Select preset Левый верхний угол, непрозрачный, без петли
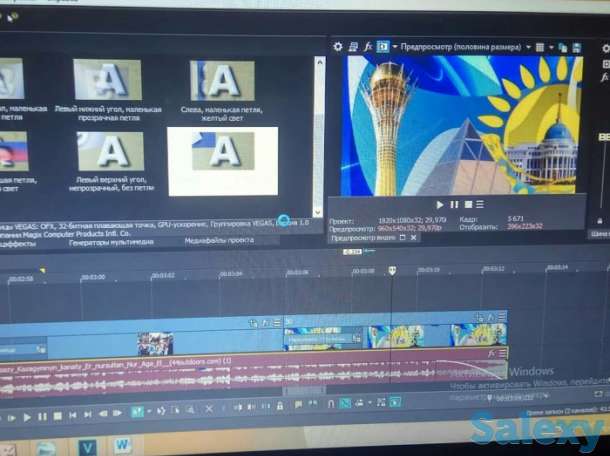The image size is (610, 456). point(111,161)
